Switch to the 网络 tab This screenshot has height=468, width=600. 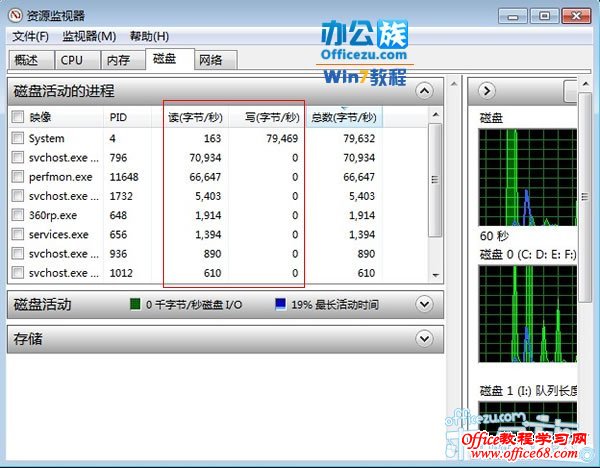[216, 60]
